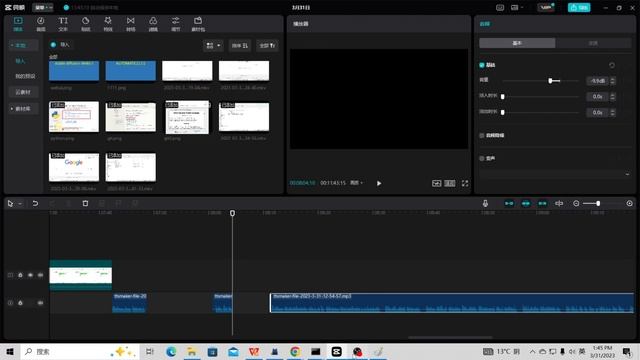Open the Filters tab with three circles icon
Image resolution: width=640 pixels, height=360 pixels.
point(153,24)
